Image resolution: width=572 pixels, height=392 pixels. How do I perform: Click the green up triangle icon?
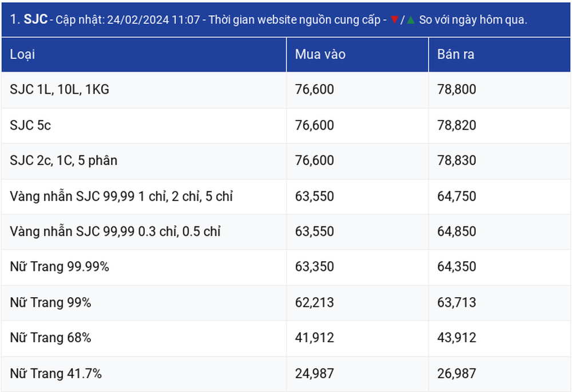[411, 19]
